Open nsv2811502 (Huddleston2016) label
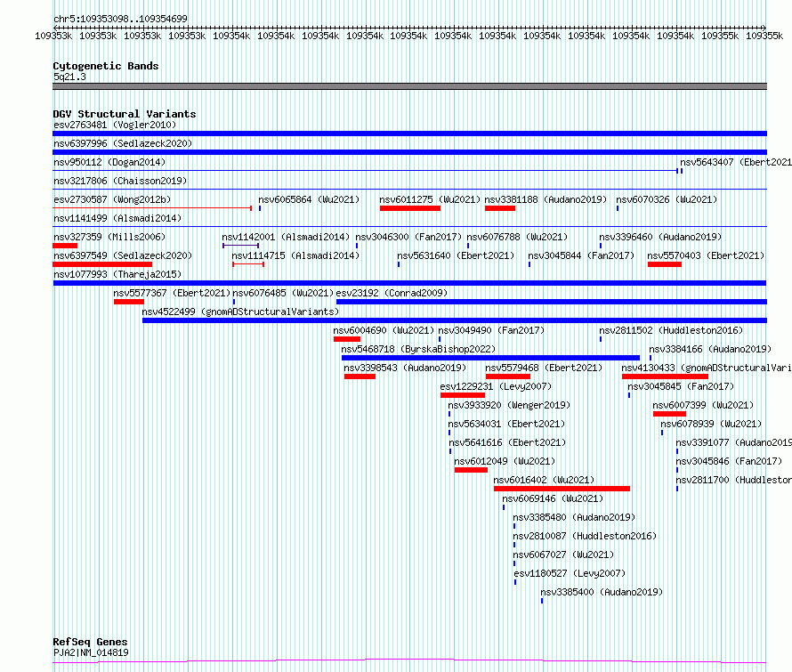Viewport: 792px width, 672px height. (x=671, y=330)
